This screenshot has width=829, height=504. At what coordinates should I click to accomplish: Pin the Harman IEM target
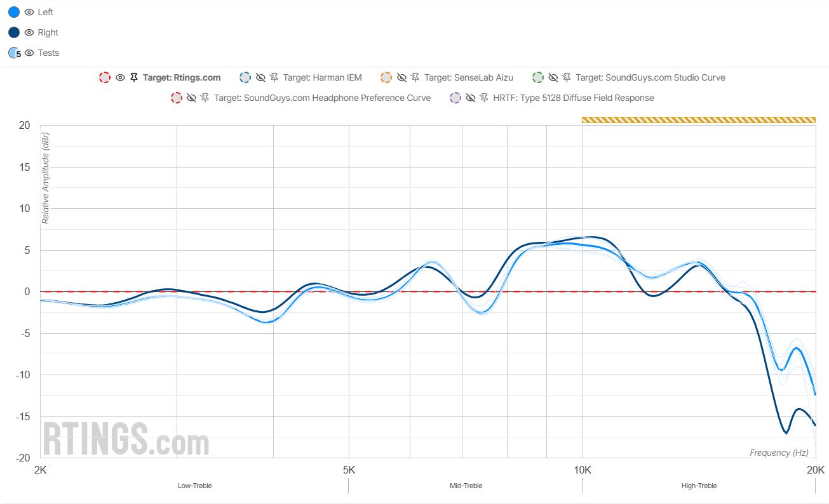[274, 77]
